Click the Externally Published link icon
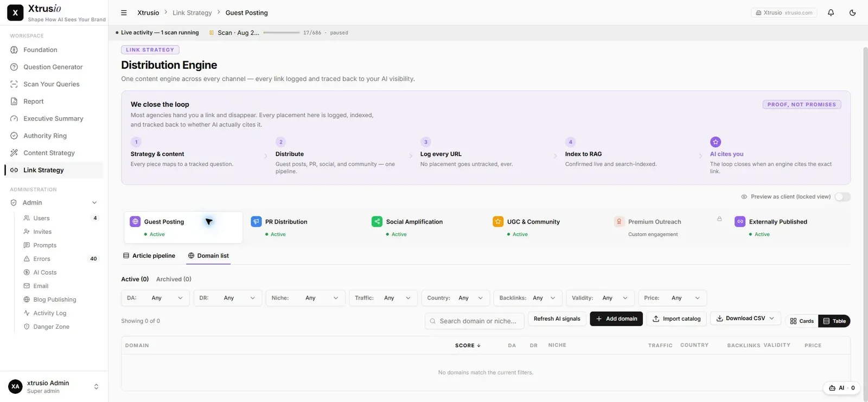Image resolution: width=868 pixels, height=402 pixels. pos(740,221)
